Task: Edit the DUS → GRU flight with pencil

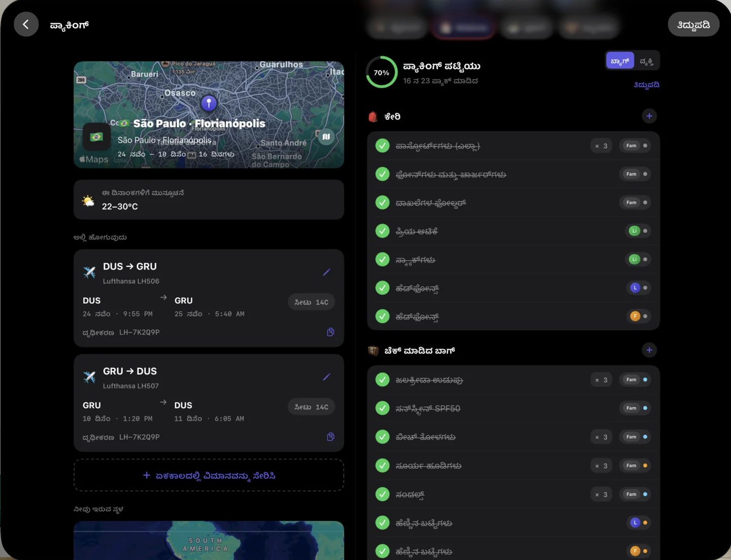Action: [326, 272]
